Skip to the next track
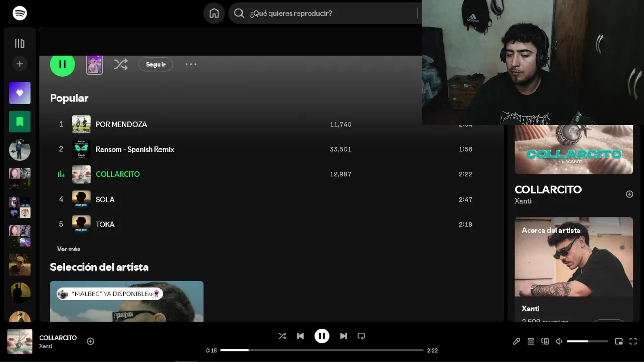The image size is (644, 362). tap(343, 336)
